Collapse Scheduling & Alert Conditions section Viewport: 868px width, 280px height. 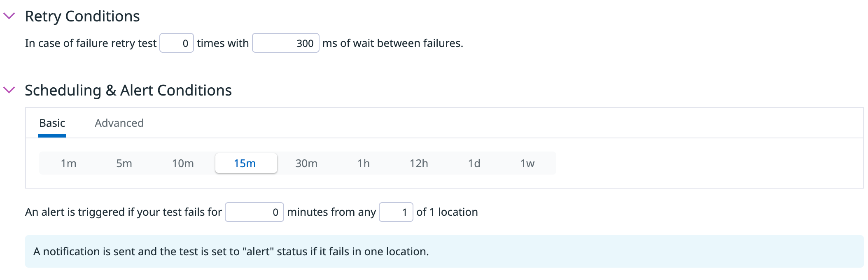[9, 90]
